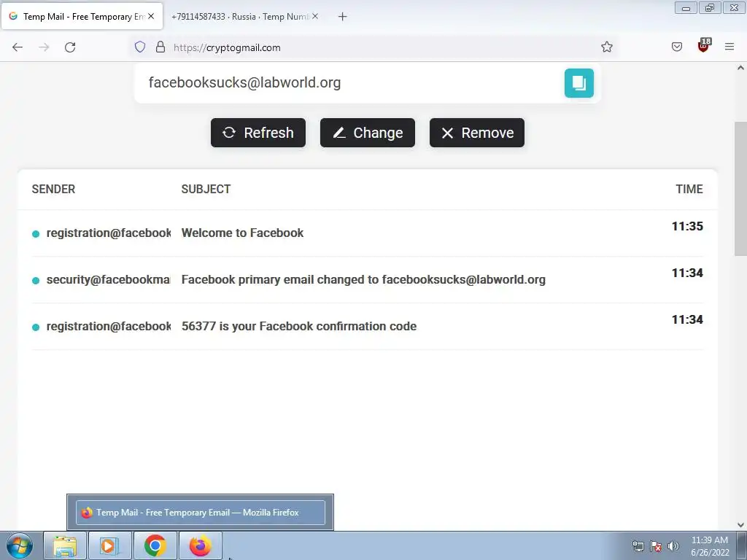747x560 pixels.
Task: Bookmark this page with the star icon
Action: point(606,47)
